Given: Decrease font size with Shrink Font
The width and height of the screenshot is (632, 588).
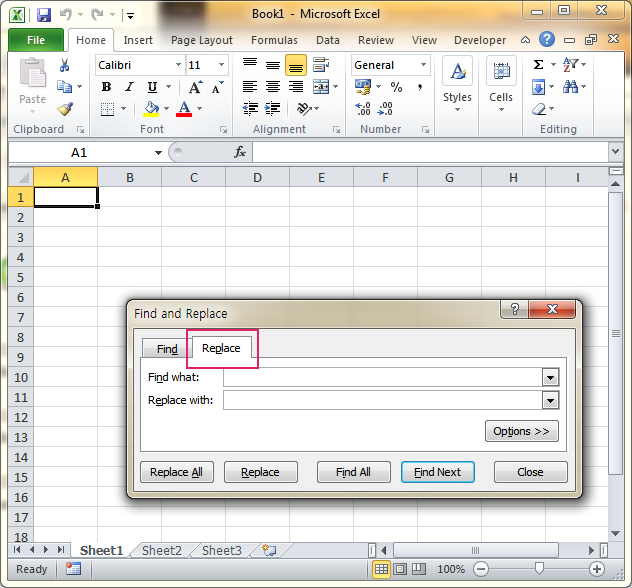Looking at the screenshot, I should 217,87.
